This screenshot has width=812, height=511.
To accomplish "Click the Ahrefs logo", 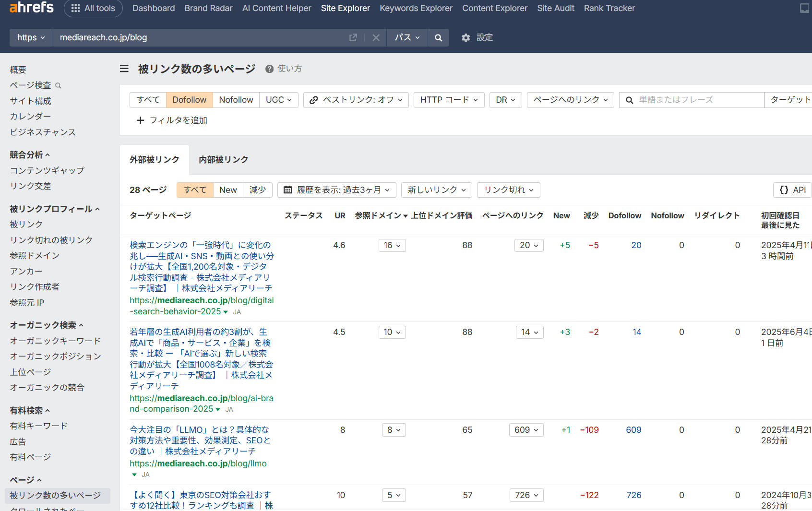I will click(x=32, y=7).
